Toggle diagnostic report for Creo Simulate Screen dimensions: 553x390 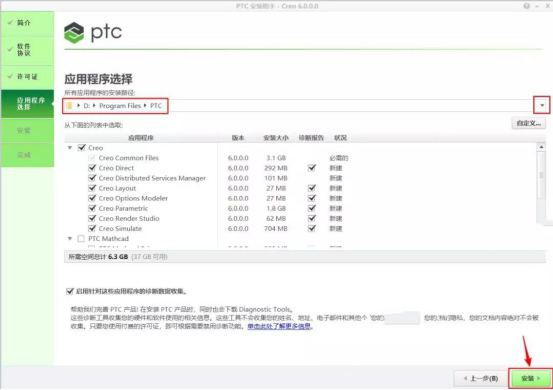point(312,228)
